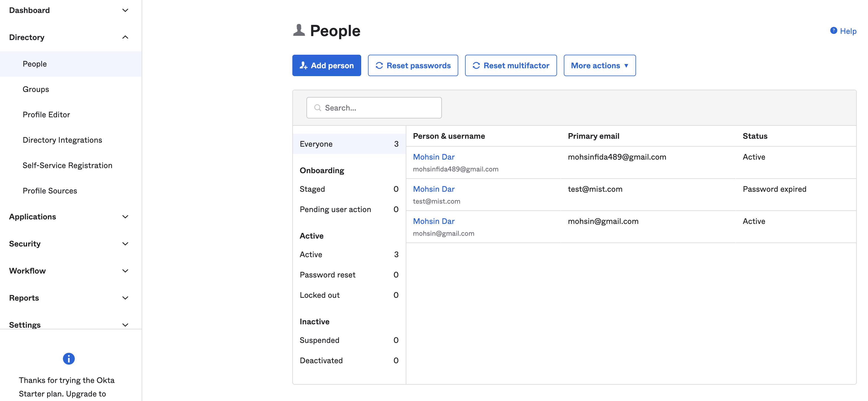Open the Groups page
Image resolution: width=868 pixels, height=401 pixels.
(36, 89)
